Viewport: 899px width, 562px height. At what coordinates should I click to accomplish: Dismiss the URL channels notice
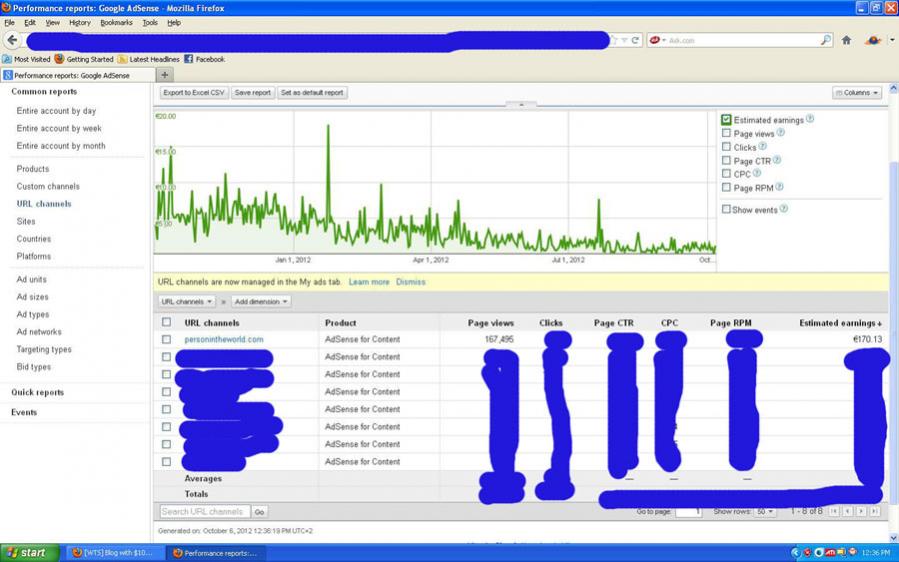click(411, 282)
